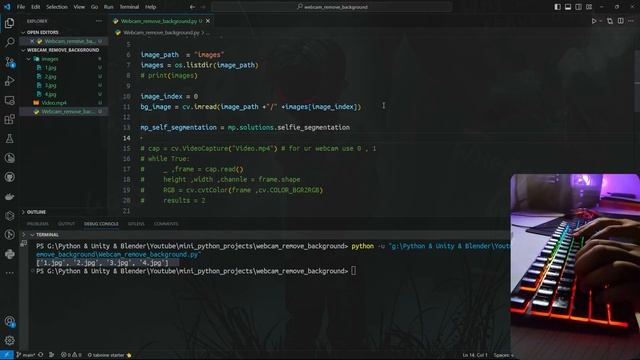
Task: Open the Run menu
Action: pyautogui.click(x=108, y=7)
